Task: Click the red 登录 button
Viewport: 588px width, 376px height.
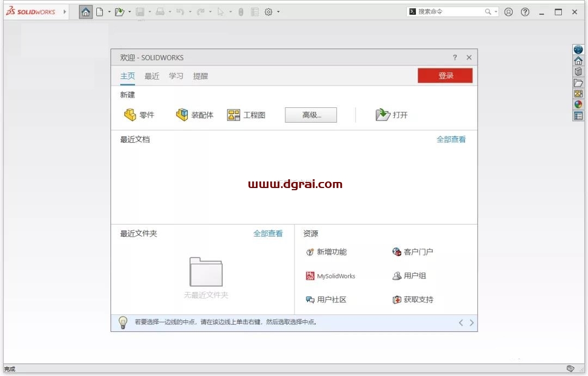Action: [445, 75]
